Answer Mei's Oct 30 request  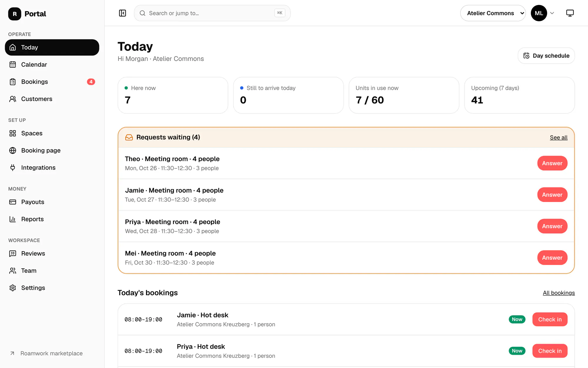(552, 258)
